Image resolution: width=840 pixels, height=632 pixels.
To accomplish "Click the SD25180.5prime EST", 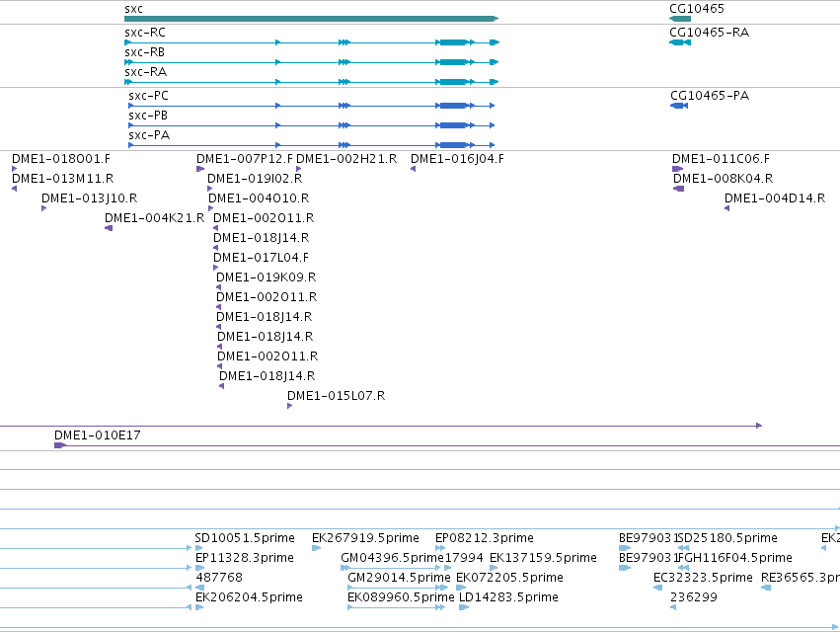I will point(684,548).
